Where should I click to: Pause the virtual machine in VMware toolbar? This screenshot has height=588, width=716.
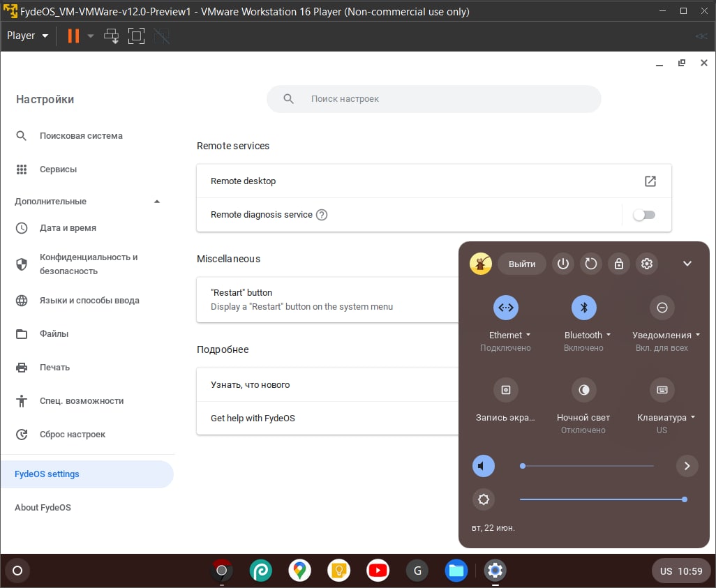pos(73,36)
